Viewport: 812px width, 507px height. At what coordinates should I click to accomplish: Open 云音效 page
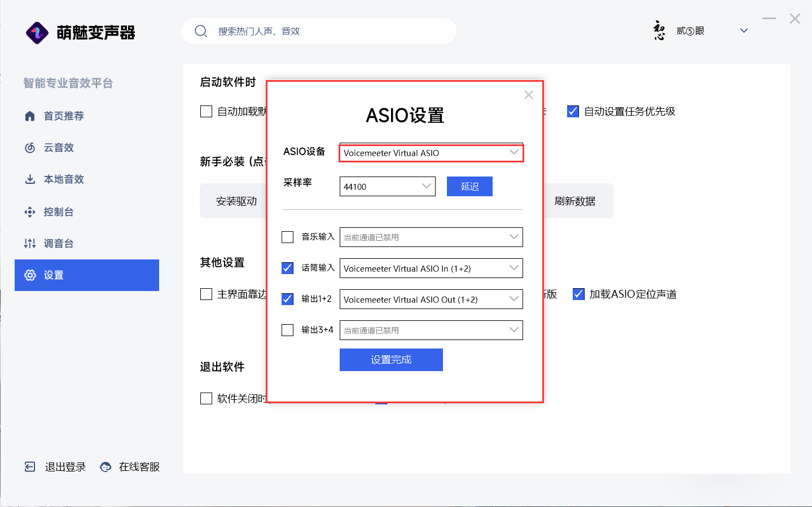coord(87,148)
